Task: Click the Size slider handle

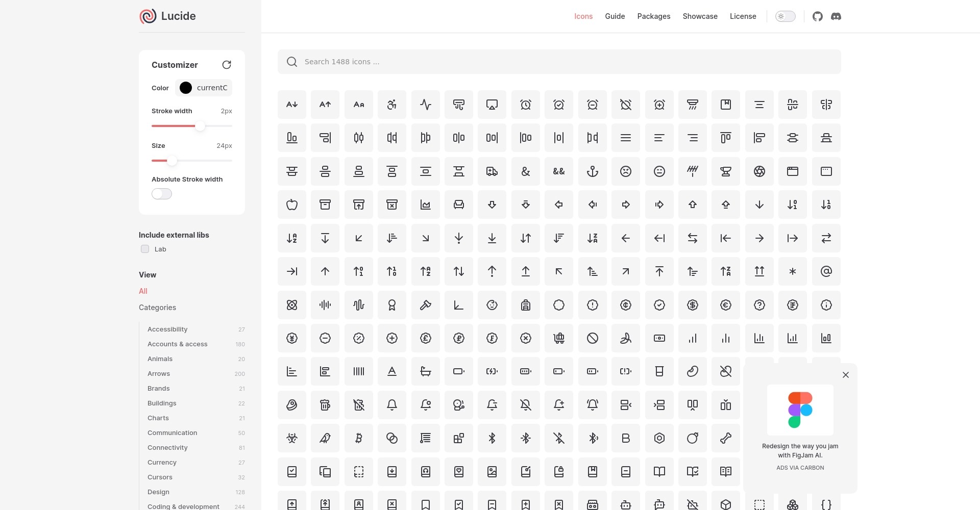Action: pyautogui.click(x=172, y=161)
